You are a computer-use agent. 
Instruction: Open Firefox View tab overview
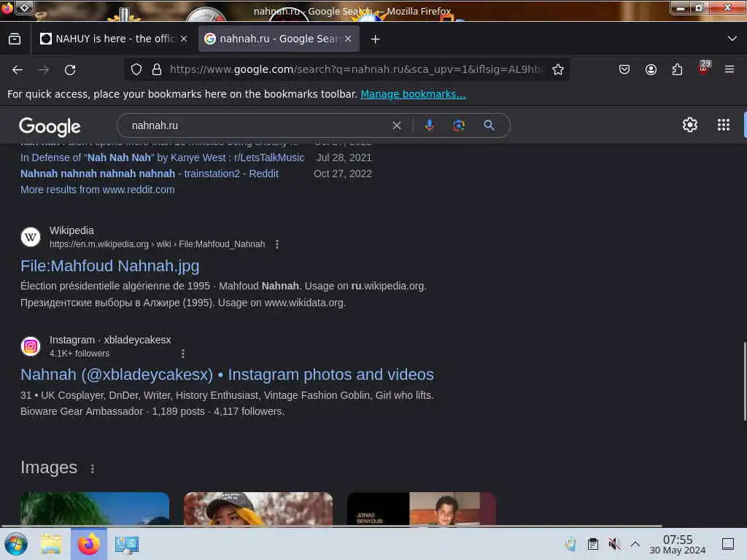(x=15, y=39)
